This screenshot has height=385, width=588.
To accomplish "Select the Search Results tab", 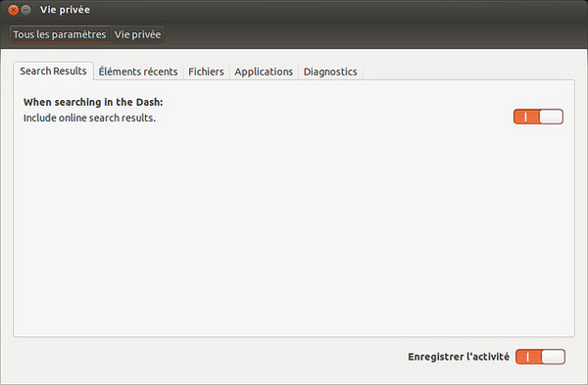I will point(53,71).
